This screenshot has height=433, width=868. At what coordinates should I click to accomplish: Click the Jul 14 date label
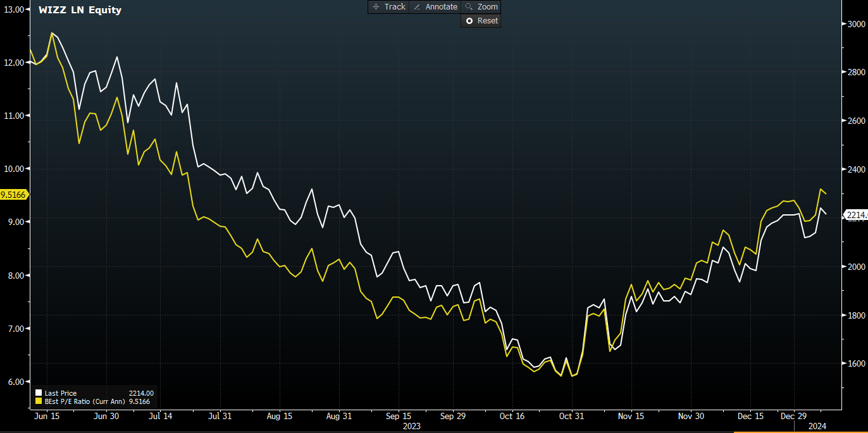pos(161,417)
